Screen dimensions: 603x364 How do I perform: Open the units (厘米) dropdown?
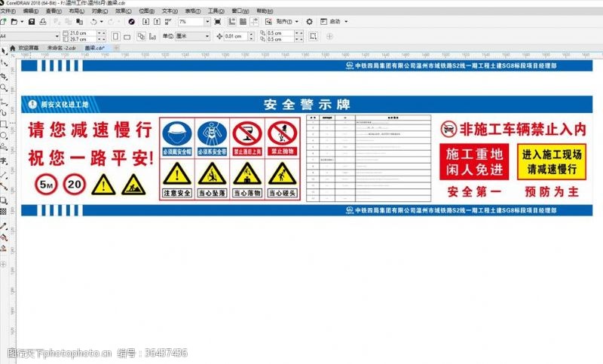tap(207, 36)
